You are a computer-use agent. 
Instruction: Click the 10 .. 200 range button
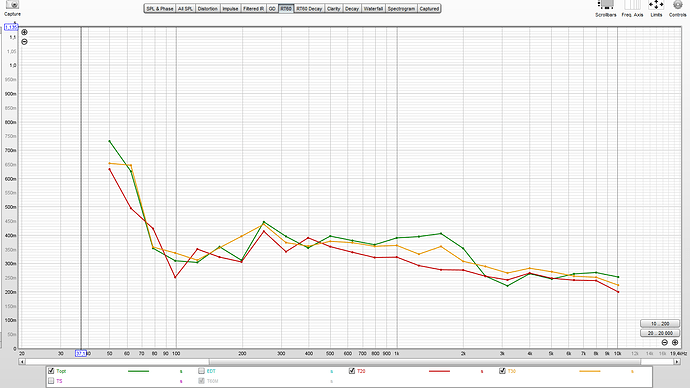pos(660,324)
